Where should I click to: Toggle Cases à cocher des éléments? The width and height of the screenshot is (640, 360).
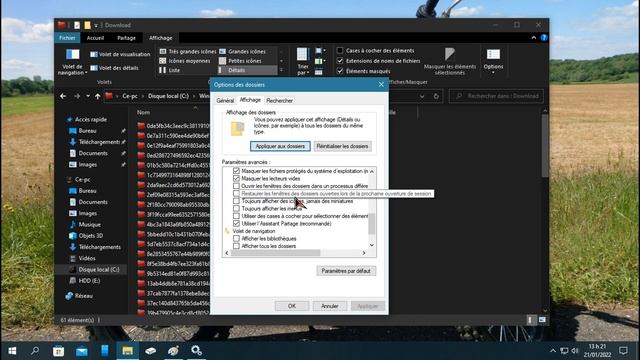340,51
